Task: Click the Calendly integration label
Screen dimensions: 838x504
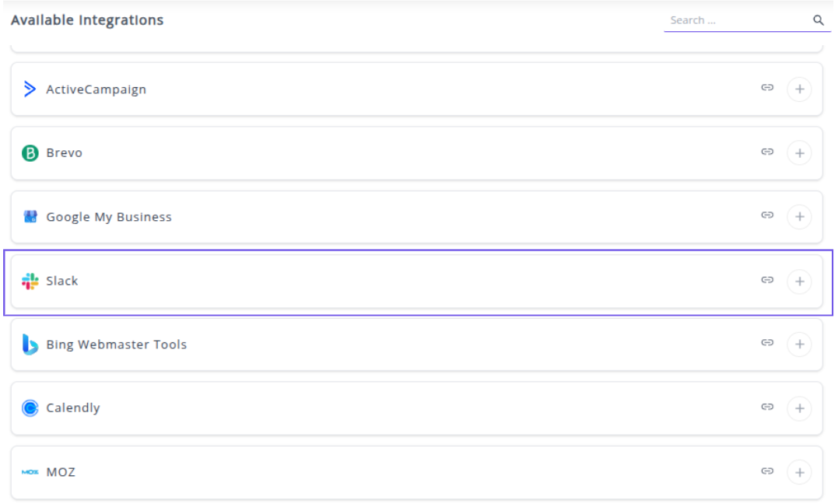Action: [73, 408]
